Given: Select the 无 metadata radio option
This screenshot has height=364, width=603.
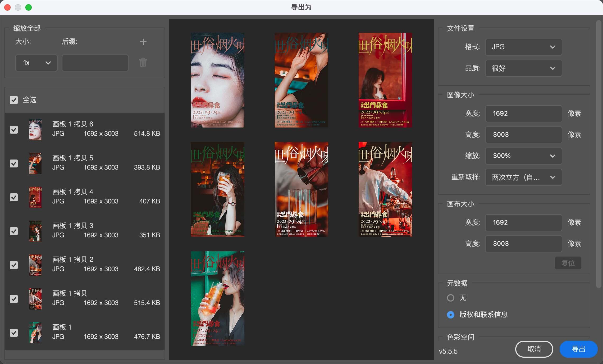Looking at the screenshot, I should pos(451,298).
